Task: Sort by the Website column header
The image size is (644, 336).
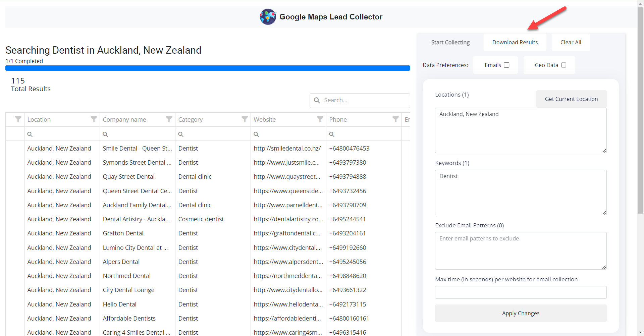Action: [265, 119]
